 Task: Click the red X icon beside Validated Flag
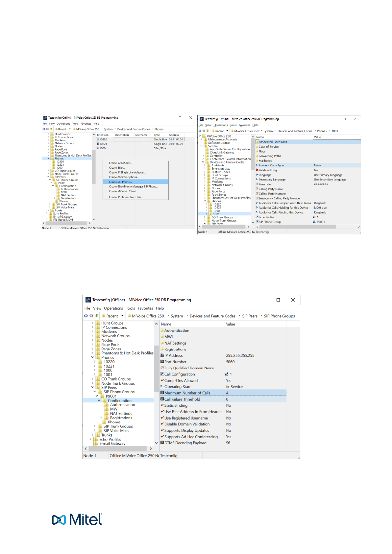[x=257, y=170]
